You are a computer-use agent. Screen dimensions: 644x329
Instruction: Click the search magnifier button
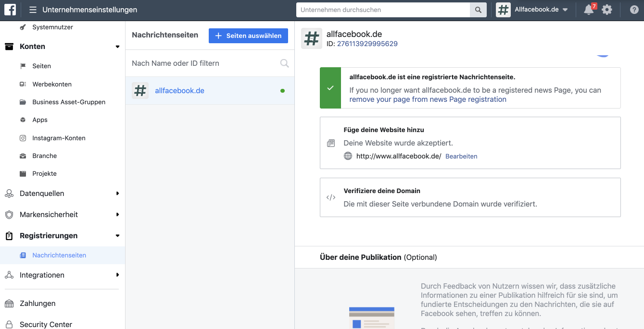478,10
